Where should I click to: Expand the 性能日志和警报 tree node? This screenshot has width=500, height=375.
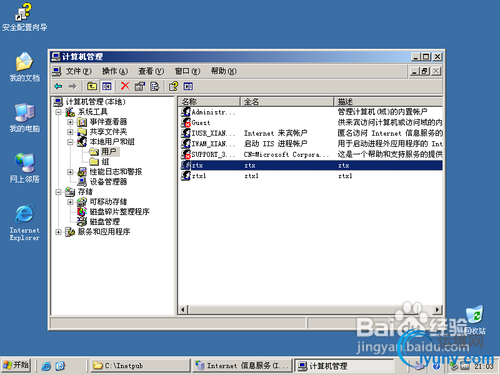pos(70,172)
